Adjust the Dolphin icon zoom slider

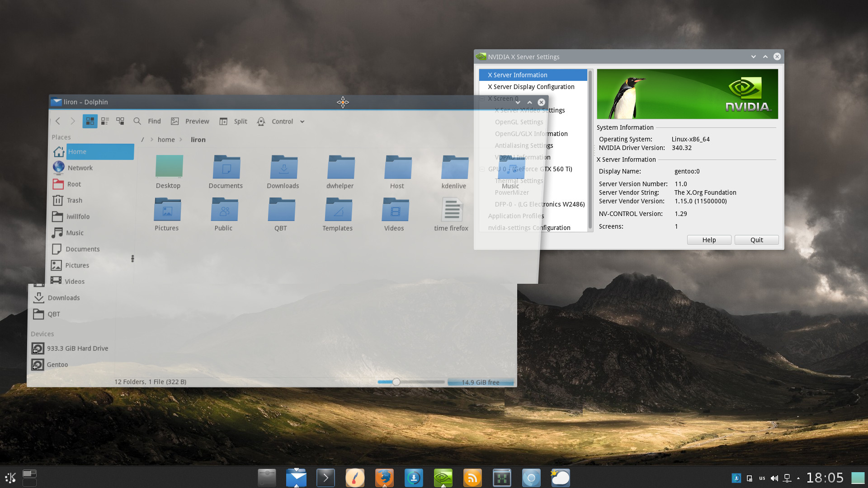click(x=411, y=382)
